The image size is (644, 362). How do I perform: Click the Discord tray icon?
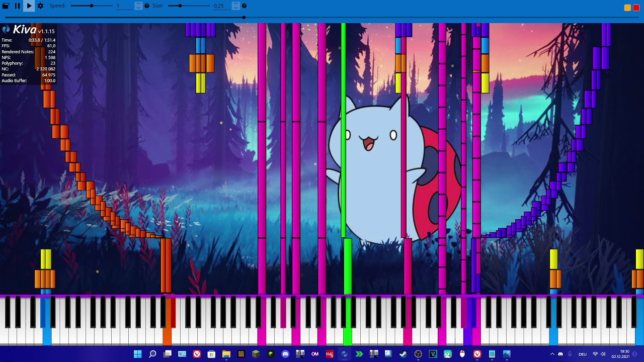(560, 354)
